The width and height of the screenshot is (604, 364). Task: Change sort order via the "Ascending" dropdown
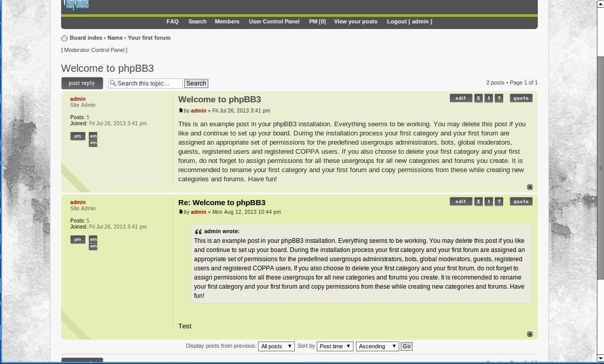[377, 346]
